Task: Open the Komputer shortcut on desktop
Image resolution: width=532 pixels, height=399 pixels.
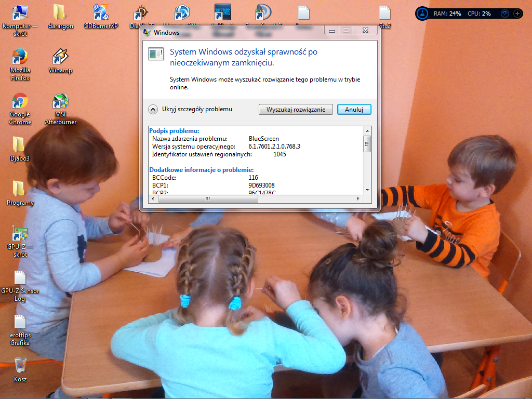Action: pos(20,20)
